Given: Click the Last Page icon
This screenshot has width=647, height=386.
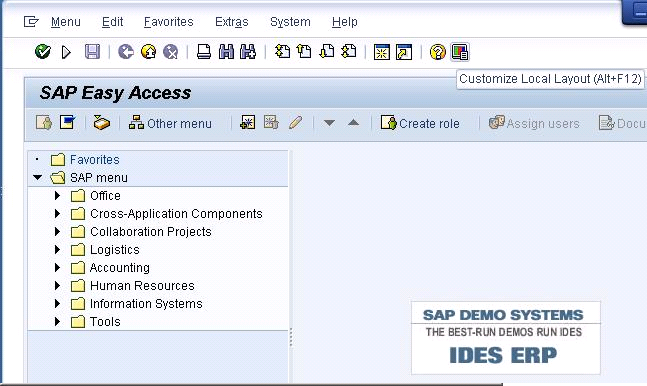Looking at the screenshot, I should click(x=349, y=52).
